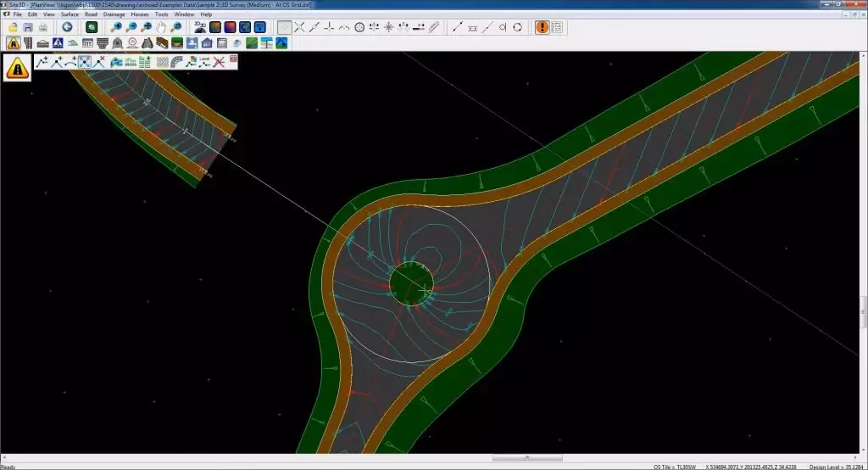Open the Surface menu
This screenshot has height=470, width=868.
click(70, 14)
